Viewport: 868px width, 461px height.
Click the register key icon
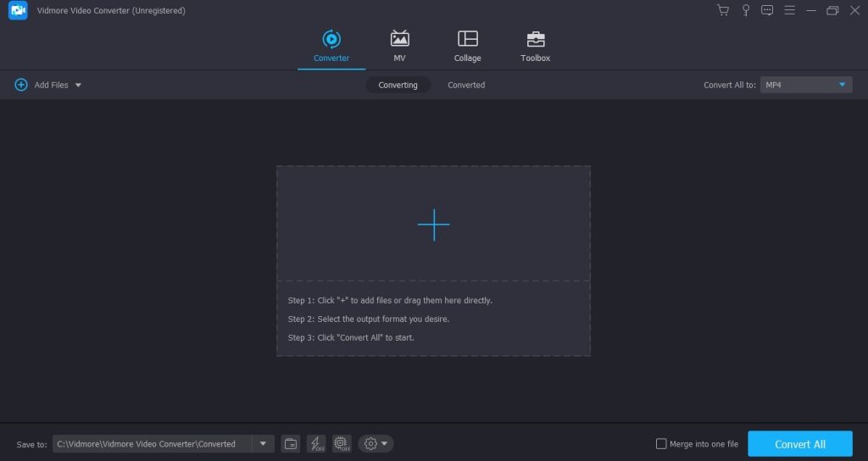(746, 10)
